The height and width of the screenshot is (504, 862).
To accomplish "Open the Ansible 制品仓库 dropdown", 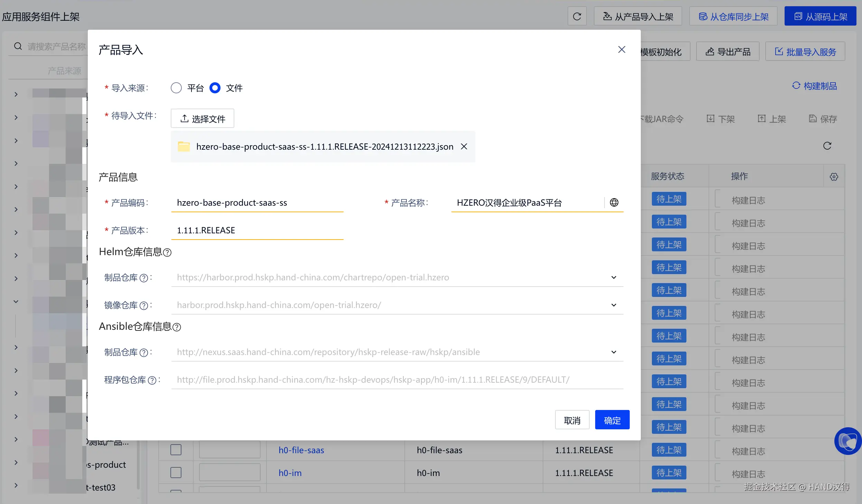I will click(613, 352).
